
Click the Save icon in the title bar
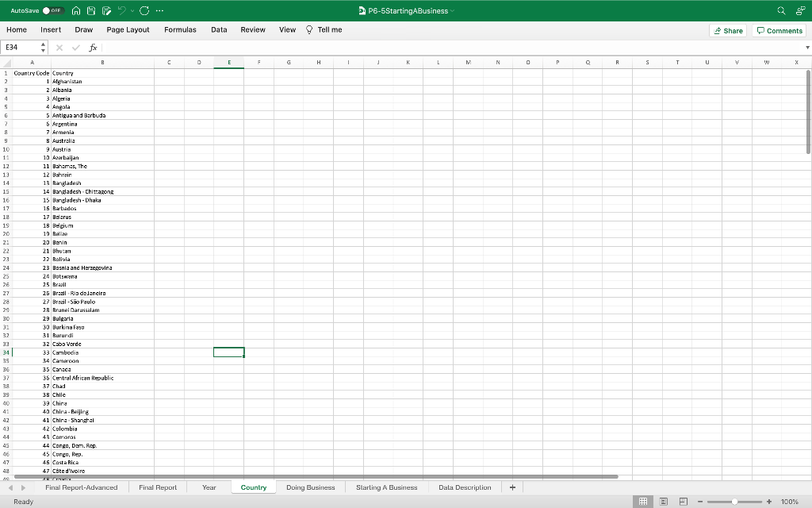[x=90, y=10]
